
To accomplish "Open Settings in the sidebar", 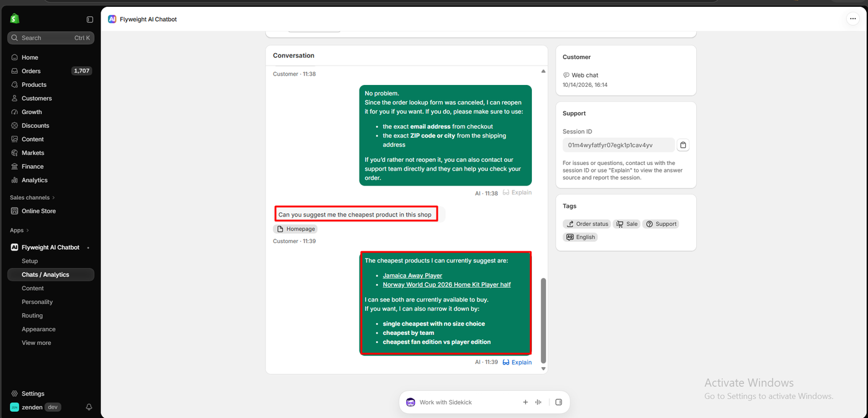I will (x=51, y=393).
